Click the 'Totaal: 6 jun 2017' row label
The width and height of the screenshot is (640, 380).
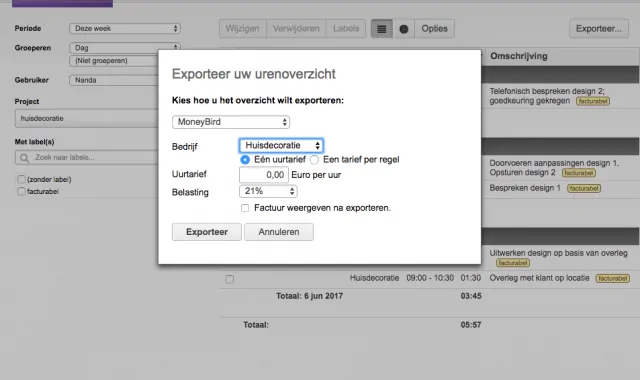(x=309, y=296)
